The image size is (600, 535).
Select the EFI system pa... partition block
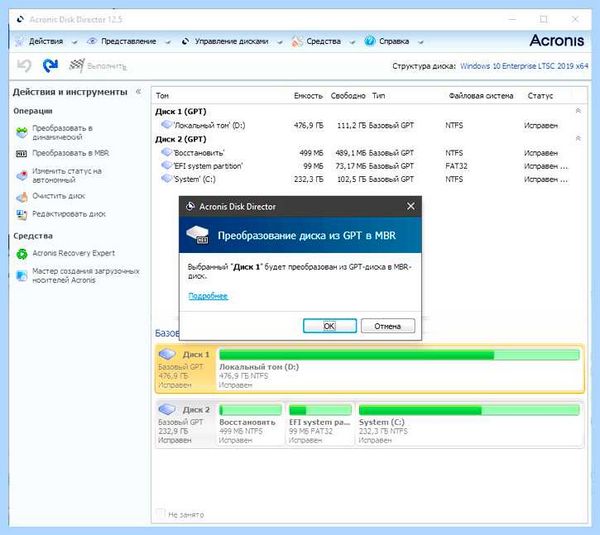click(x=320, y=424)
